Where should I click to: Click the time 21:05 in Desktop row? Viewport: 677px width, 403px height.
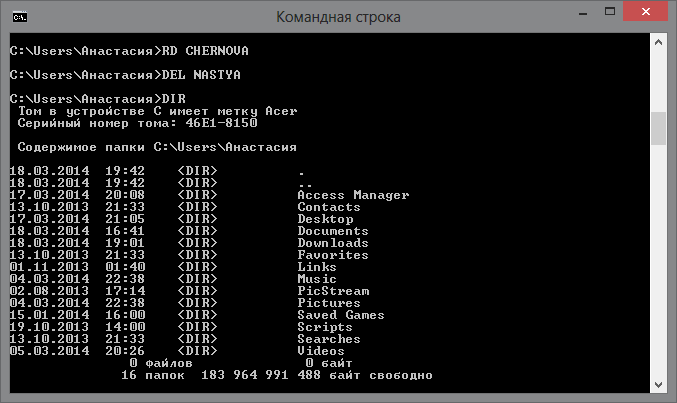[125, 219]
